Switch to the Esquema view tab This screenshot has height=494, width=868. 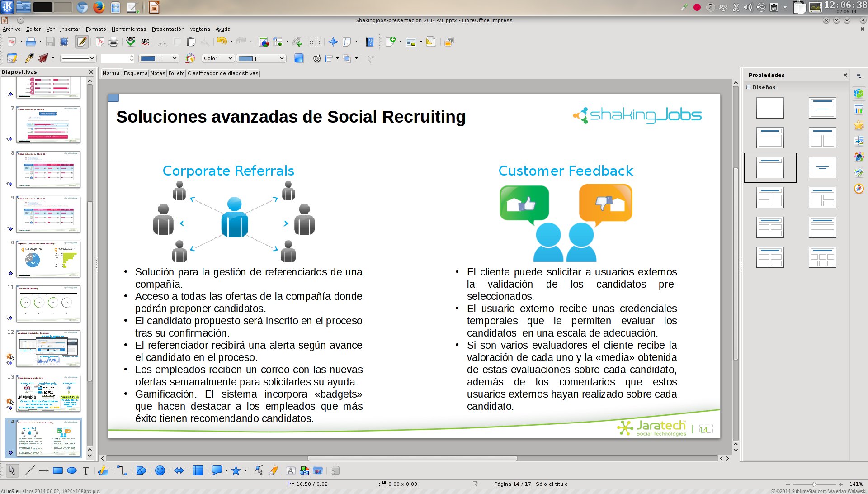click(x=136, y=73)
